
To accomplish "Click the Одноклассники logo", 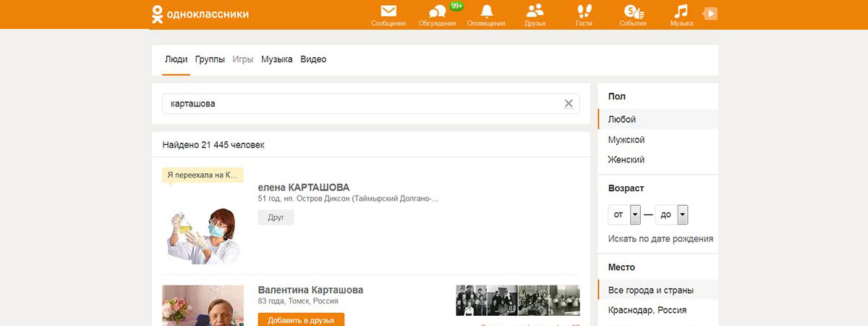I will [x=200, y=13].
